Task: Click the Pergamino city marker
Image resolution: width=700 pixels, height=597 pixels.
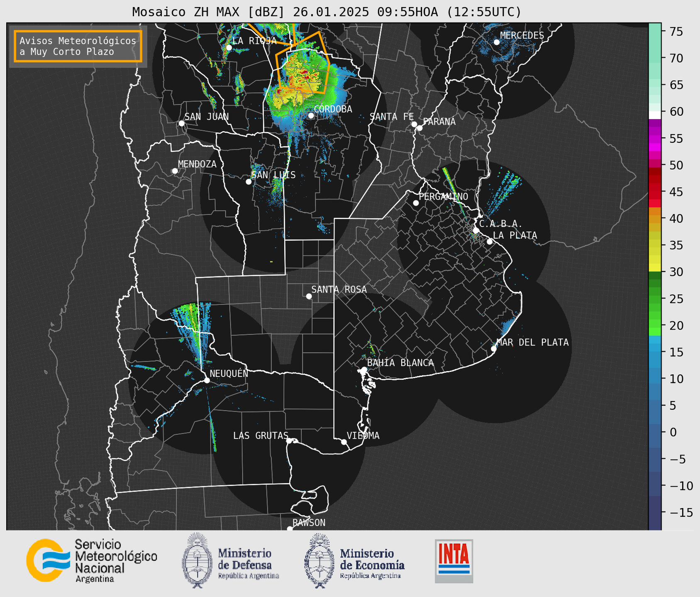Action: 416,203
